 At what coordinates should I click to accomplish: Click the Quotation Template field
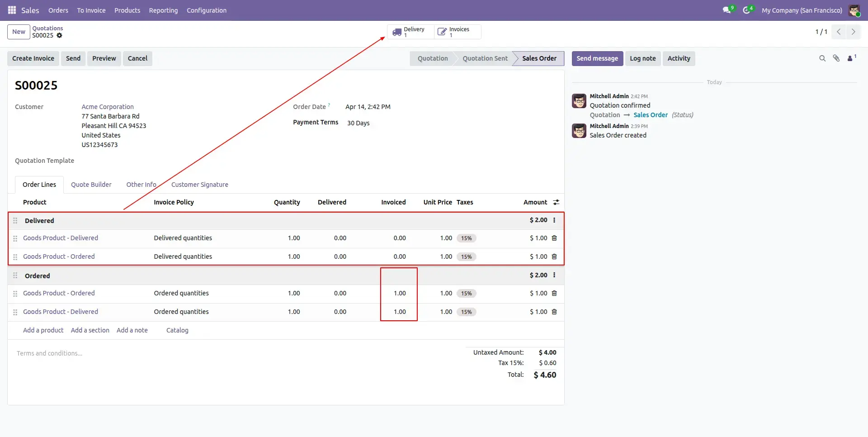(44, 161)
